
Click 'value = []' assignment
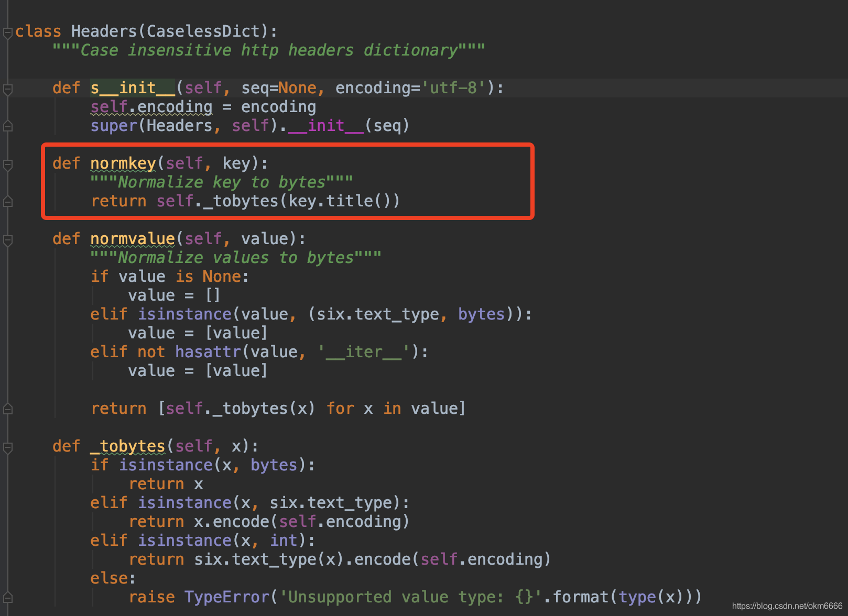(175, 295)
